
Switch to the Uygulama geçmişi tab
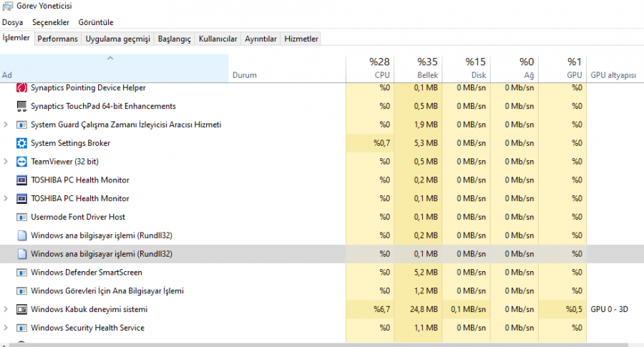(x=117, y=39)
